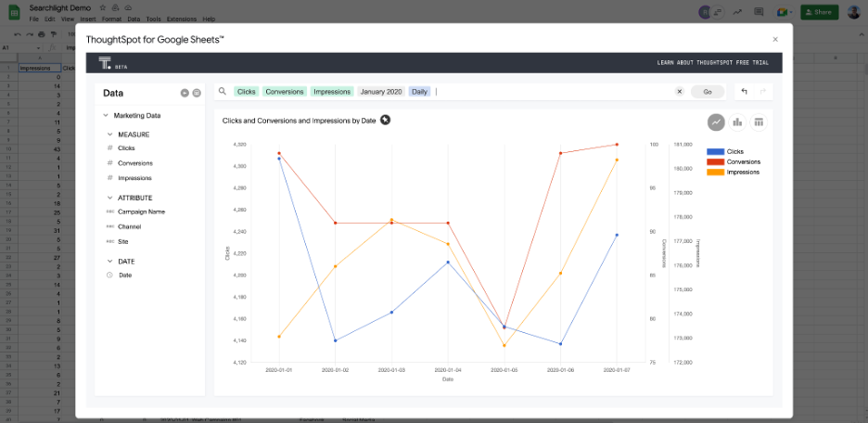Switch to the line chart view icon

[716, 122]
